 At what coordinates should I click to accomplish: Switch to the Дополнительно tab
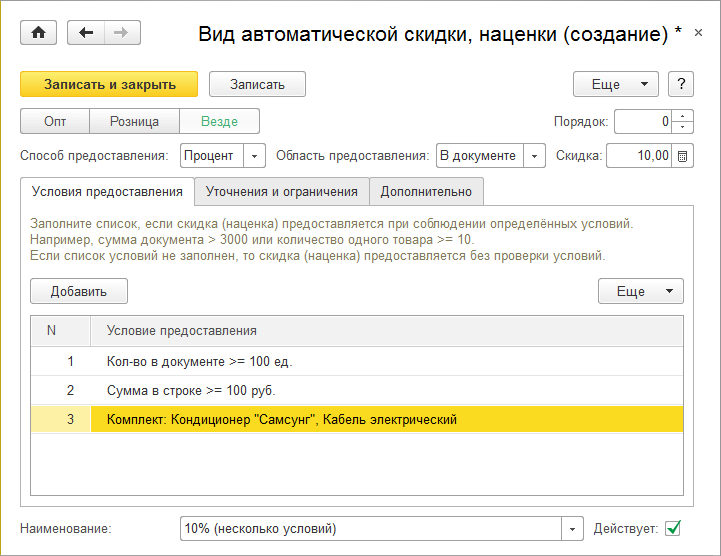click(x=427, y=191)
